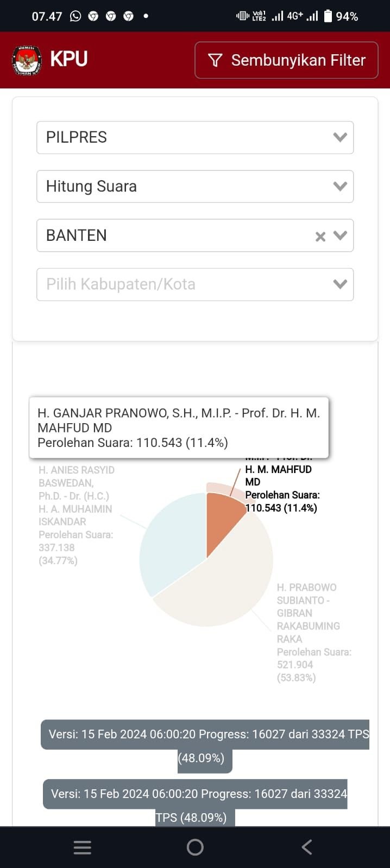
Task: Open WhatsApp from the status bar icon
Action: [76, 16]
